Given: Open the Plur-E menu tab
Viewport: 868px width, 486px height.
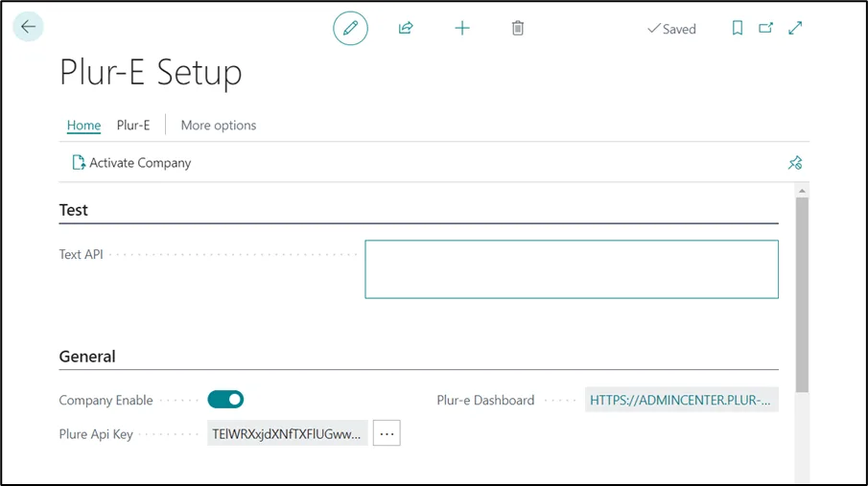Looking at the screenshot, I should [133, 126].
